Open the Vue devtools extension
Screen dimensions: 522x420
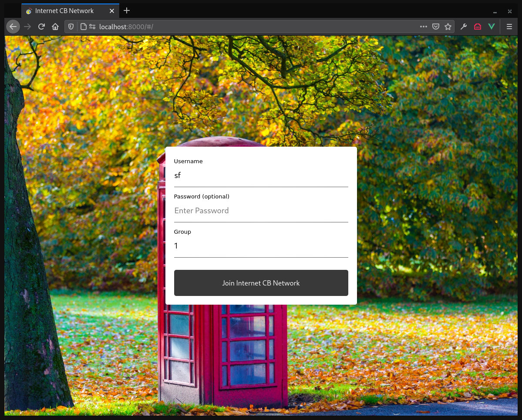tap(492, 27)
